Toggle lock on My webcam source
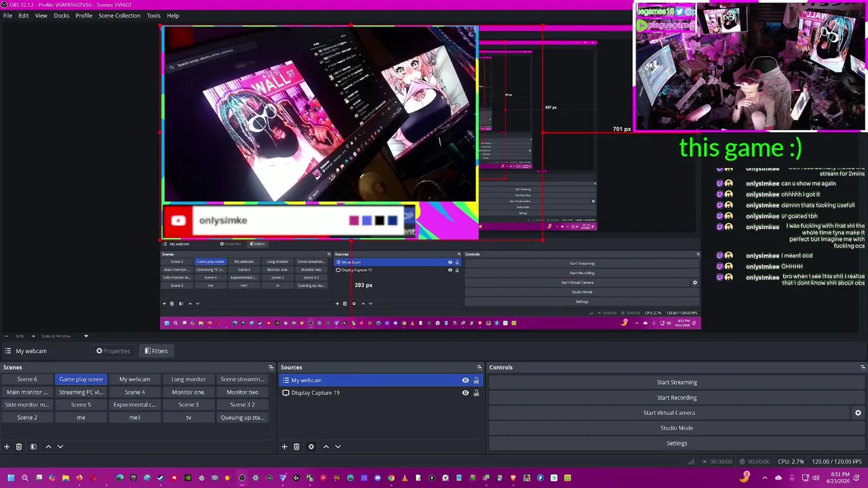 point(476,380)
